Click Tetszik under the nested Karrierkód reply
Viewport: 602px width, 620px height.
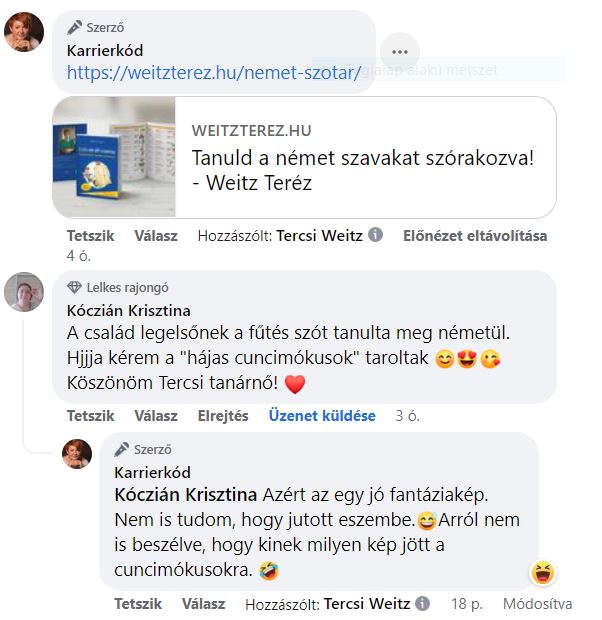tap(138, 604)
